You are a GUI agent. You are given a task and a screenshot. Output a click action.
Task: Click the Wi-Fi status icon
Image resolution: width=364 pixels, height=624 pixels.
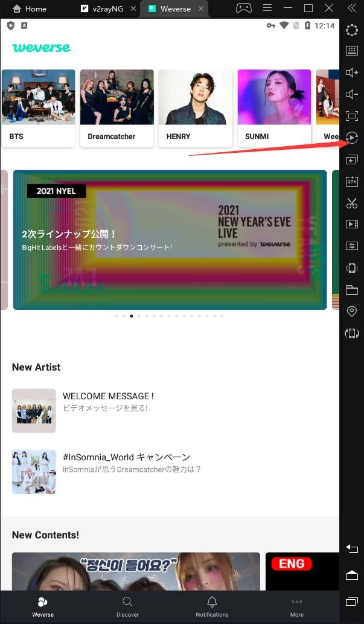point(284,25)
